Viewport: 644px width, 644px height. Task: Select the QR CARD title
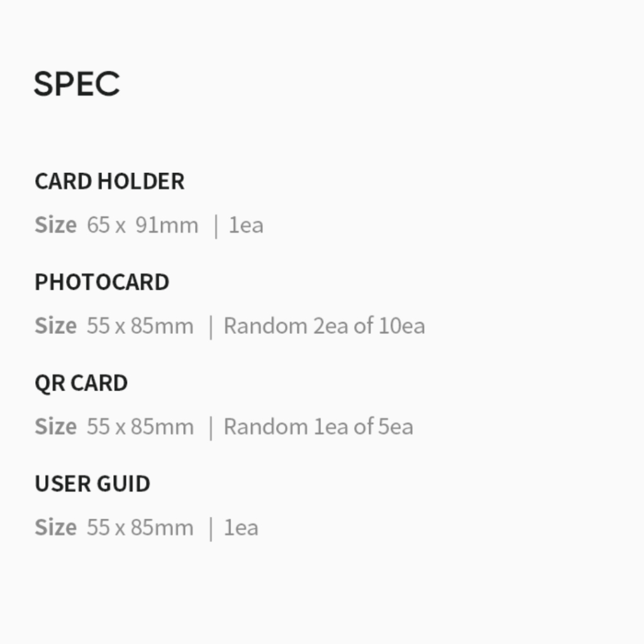81,382
